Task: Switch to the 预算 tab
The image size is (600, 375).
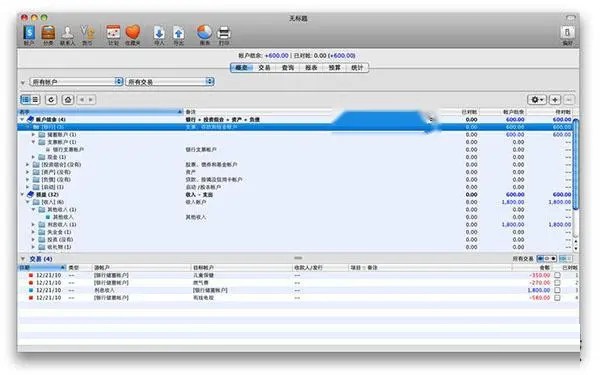Action: click(334, 68)
